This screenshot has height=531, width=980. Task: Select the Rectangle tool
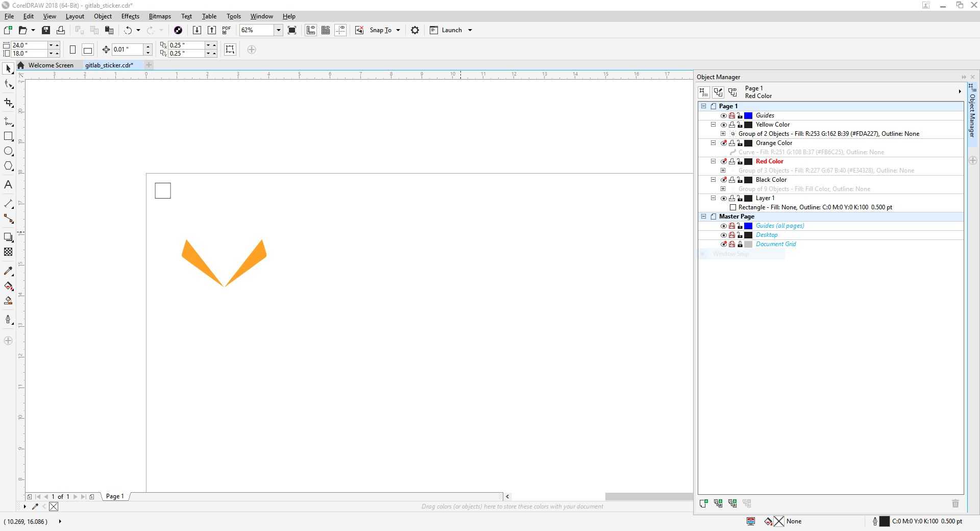(x=8, y=136)
